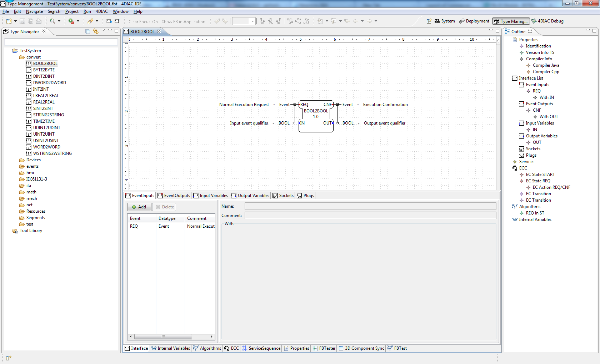600x364 pixels.
Task: Open the File menu
Action: [6, 11]
